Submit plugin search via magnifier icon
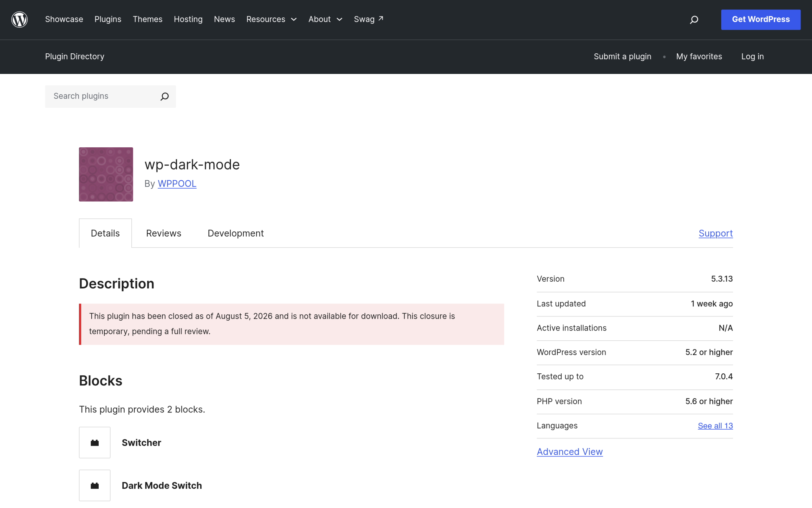The width and height of the screenshot is (812, 508). coord(164,97)
